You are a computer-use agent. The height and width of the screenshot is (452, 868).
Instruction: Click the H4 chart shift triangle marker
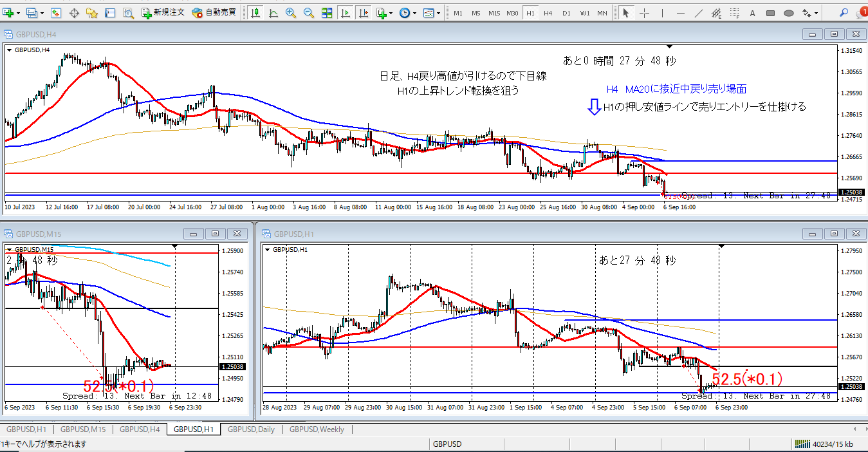pyautogui.click(x=670, y=47)
